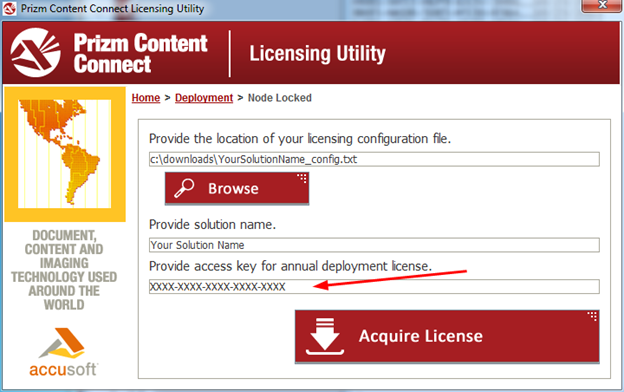
Task: Click the 'Document, Content and Imaging Technology' slogan
Action: point(64,270)
